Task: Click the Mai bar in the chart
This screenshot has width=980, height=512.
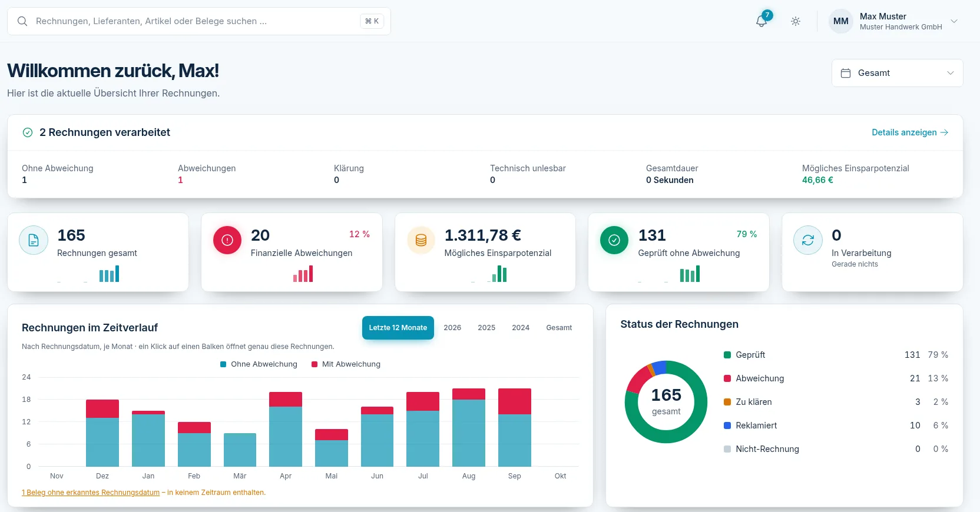Action: point(332,448)
